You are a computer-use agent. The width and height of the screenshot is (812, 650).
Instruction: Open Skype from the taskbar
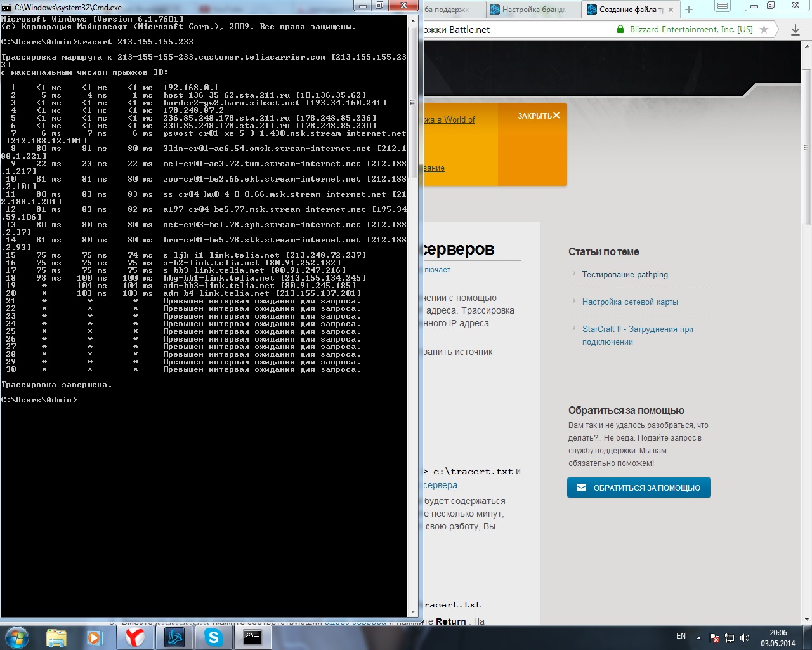(213, 637)
